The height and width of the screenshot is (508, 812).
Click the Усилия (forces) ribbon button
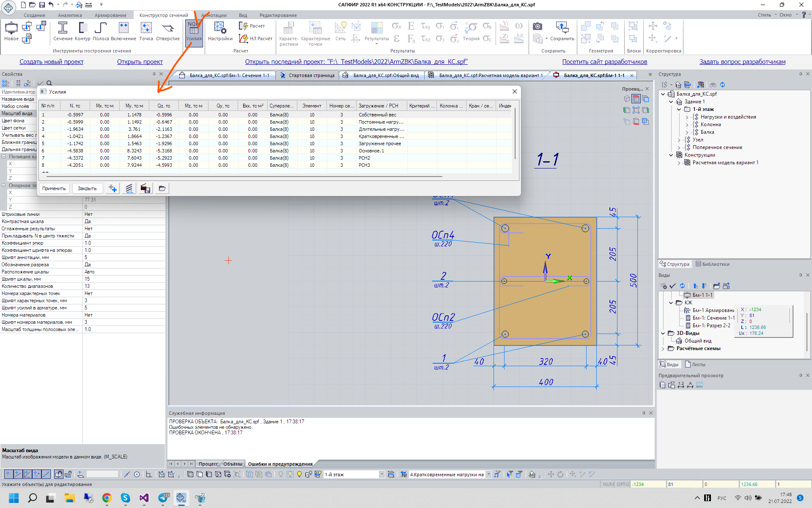194,32
